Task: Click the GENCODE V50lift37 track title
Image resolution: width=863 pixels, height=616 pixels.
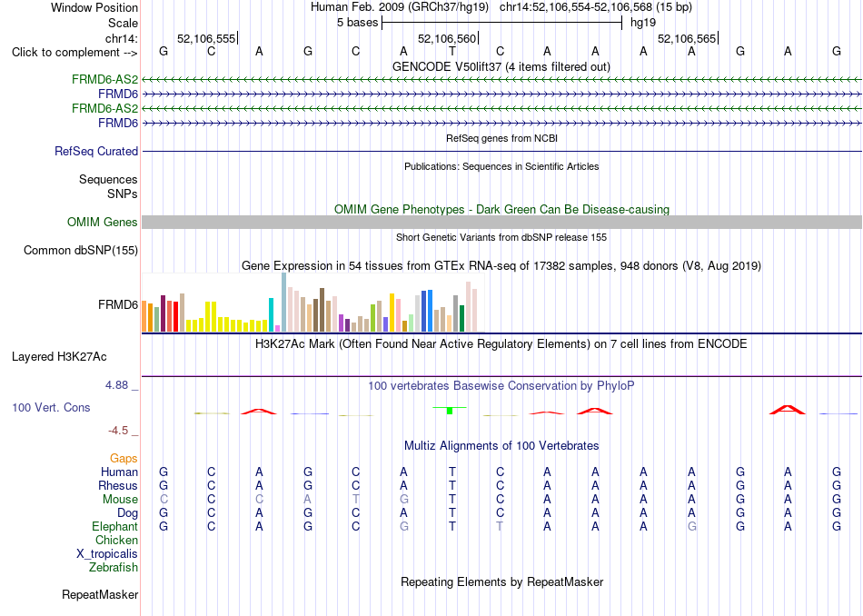Action: point(501,66)
